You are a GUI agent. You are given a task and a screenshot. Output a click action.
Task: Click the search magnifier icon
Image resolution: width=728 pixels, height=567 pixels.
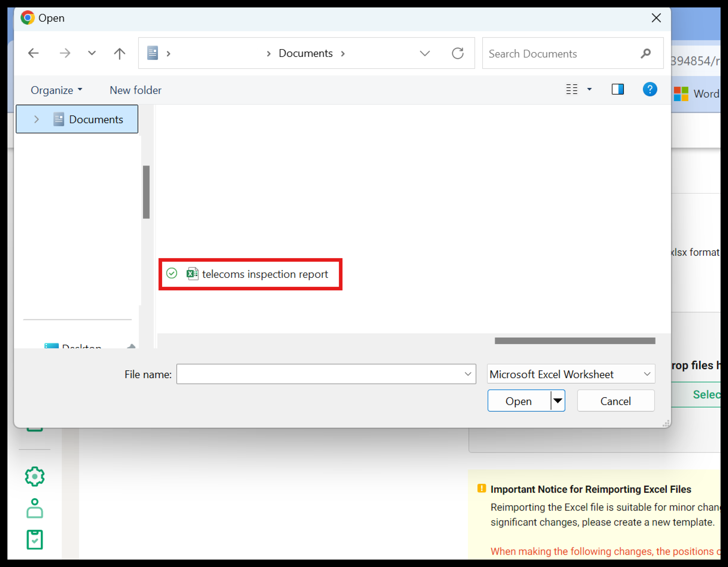tap(645, 53)
